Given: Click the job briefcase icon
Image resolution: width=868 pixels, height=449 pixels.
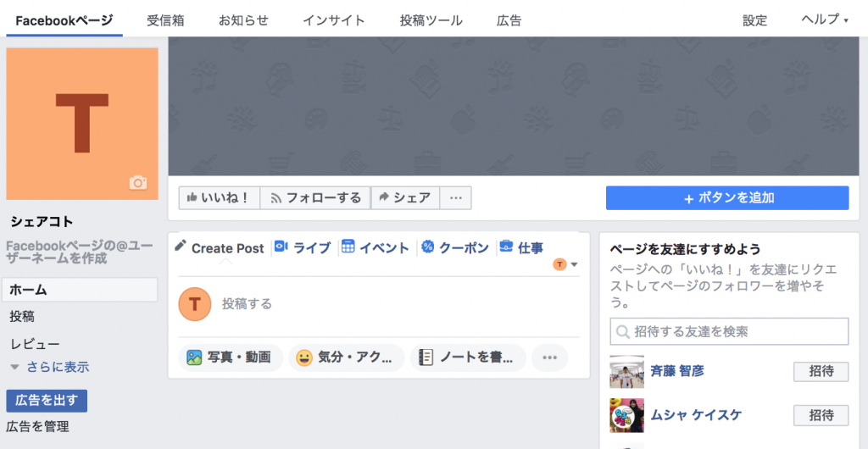Looking at the screenshot, I should [x=505, y=247].
